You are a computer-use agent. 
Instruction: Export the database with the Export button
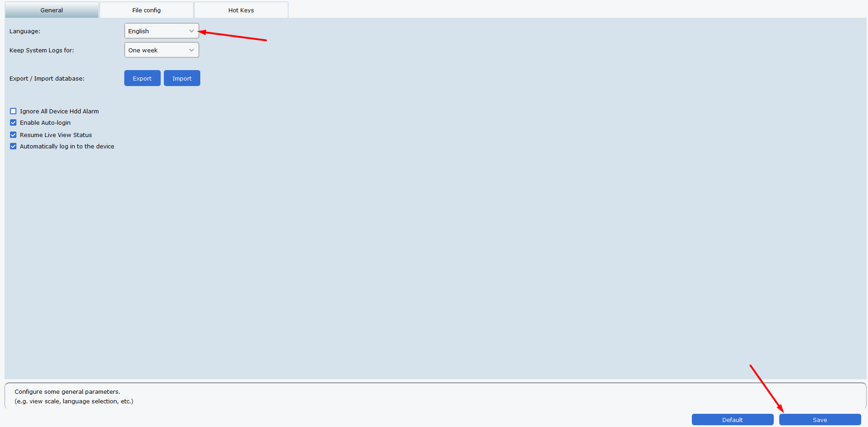coord(142,78)
